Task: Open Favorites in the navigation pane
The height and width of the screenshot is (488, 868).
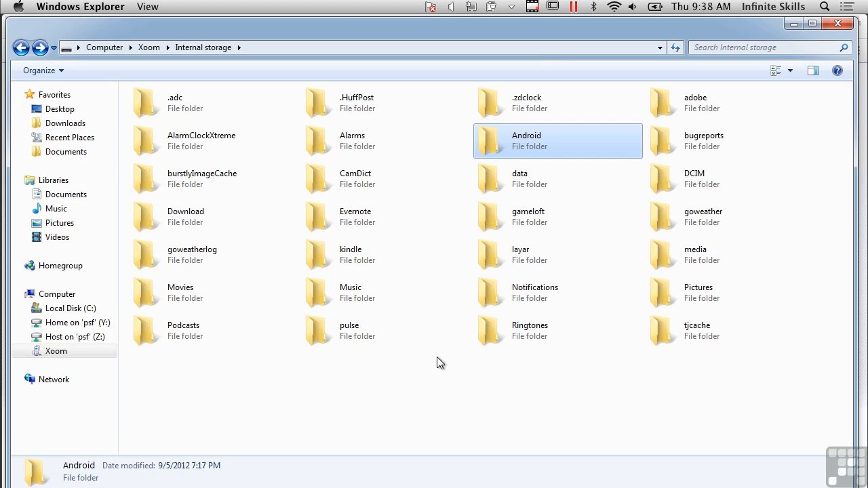Action: pyautogui.click(x=54, y=95)
